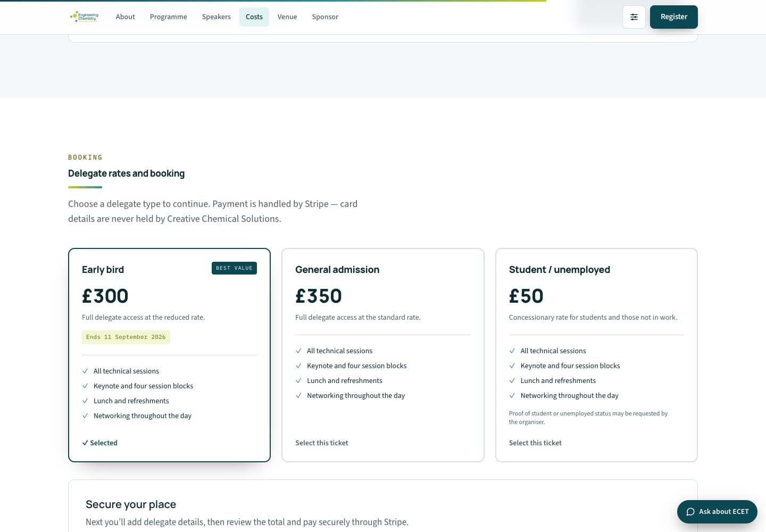Click Networking throughout the day in Early bird
Viewport: 766px width, 532px height.
143,416
